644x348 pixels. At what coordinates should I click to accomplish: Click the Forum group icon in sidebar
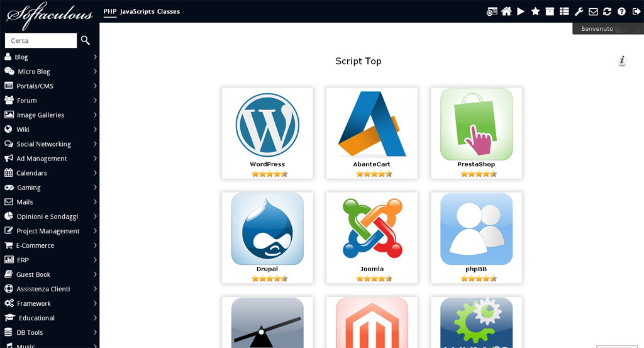coord(9,100)
